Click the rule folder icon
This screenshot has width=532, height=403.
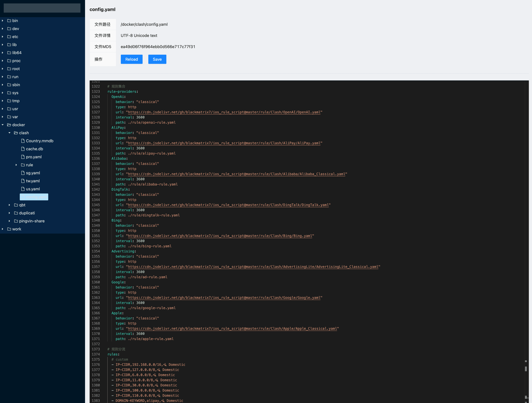click(23, 165)
